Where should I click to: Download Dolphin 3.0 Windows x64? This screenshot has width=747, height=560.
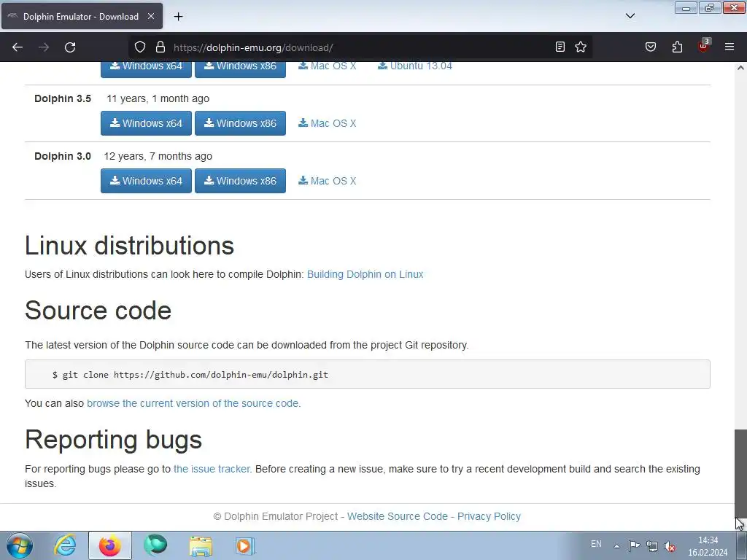point(146,181)
